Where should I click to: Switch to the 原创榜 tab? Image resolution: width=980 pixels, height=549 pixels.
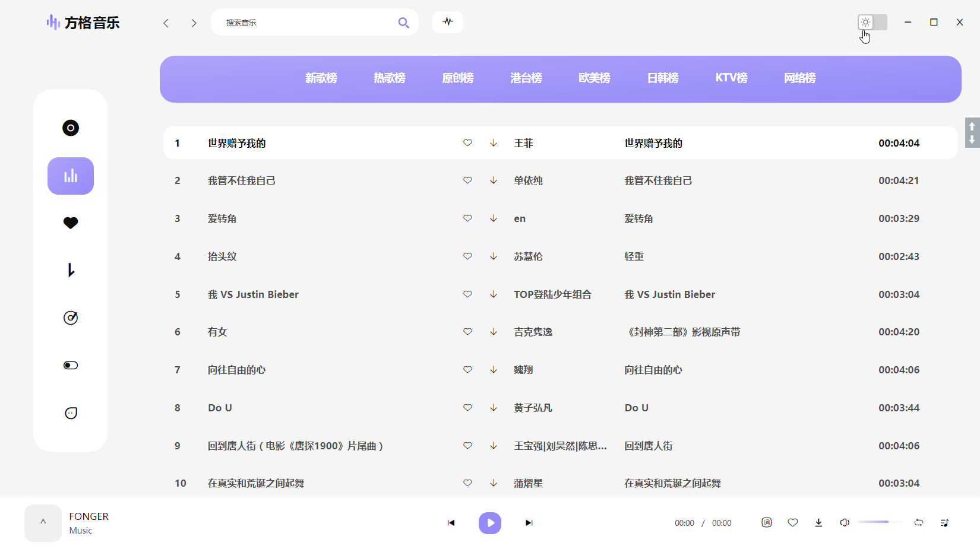(x=458, y=78)
